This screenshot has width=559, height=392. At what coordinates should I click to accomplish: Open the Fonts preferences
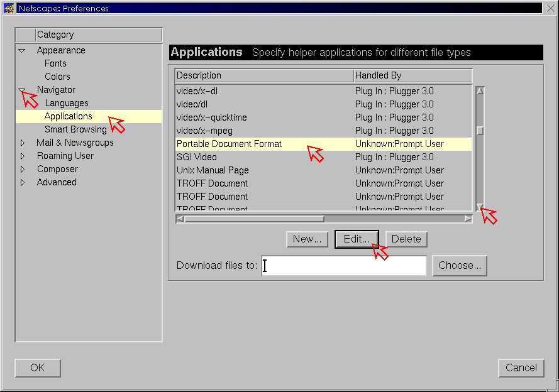coord(55,63)
